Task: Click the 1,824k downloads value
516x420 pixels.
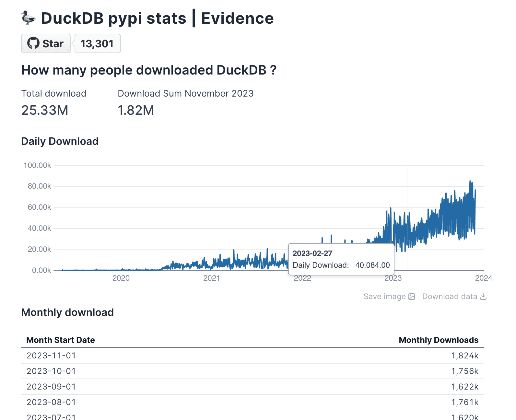Action: [465, 356]
